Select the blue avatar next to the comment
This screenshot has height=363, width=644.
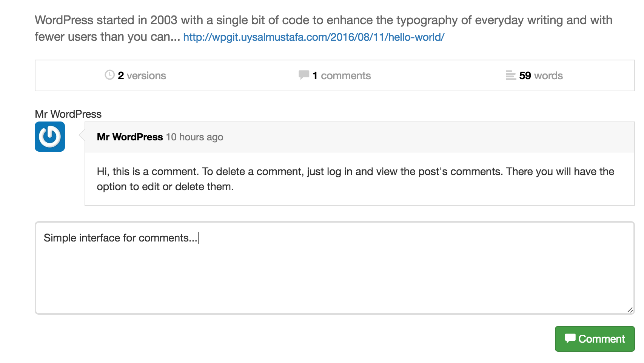tap(49, 137)
